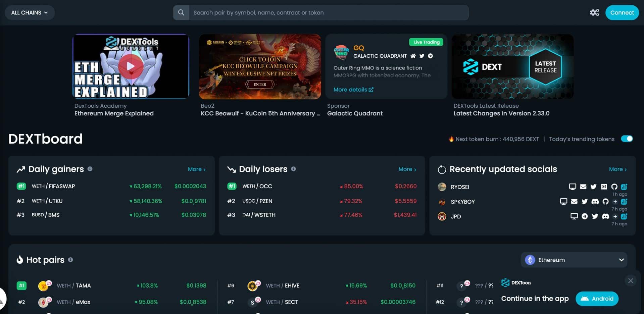Image resolution: width=644 pixels, height=314 pixels.
Task: Open the KCC Beowulf campaign banner
Action: coord(260,66)
